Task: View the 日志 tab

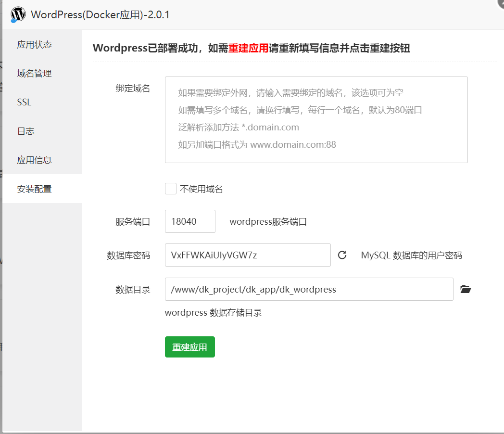Action: coord(42,131)
